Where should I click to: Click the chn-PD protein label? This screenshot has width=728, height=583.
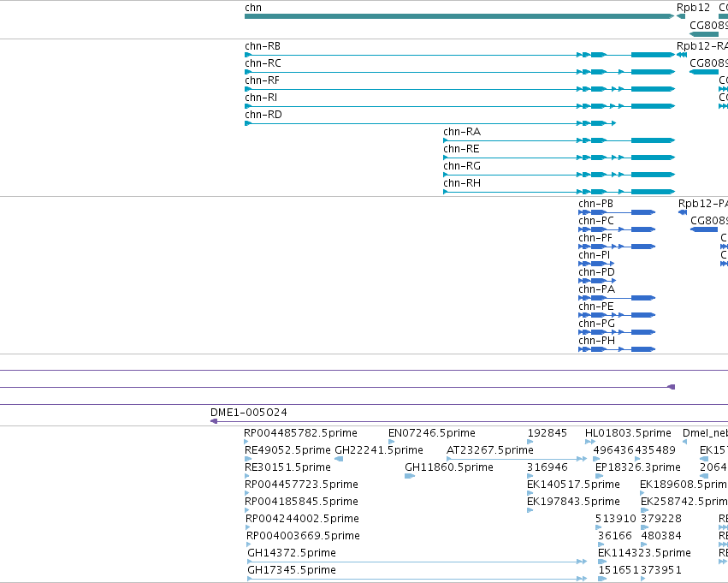596,272
